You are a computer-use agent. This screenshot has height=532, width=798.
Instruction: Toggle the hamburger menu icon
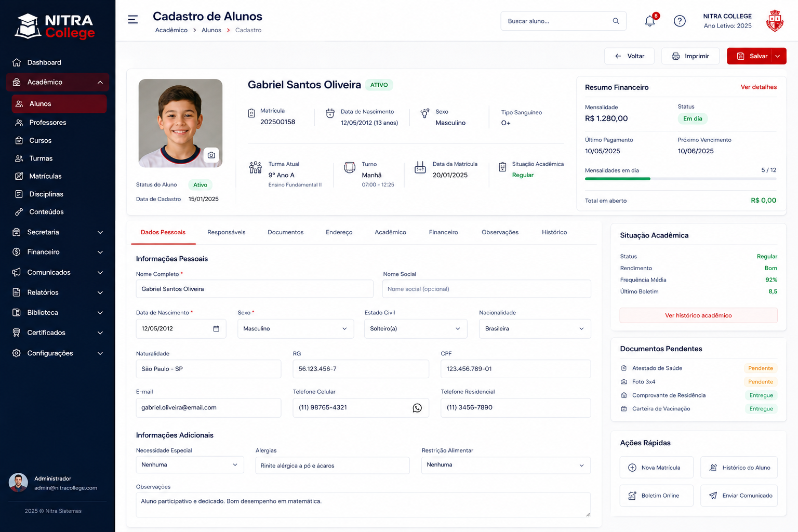click(x=133, y=20)
